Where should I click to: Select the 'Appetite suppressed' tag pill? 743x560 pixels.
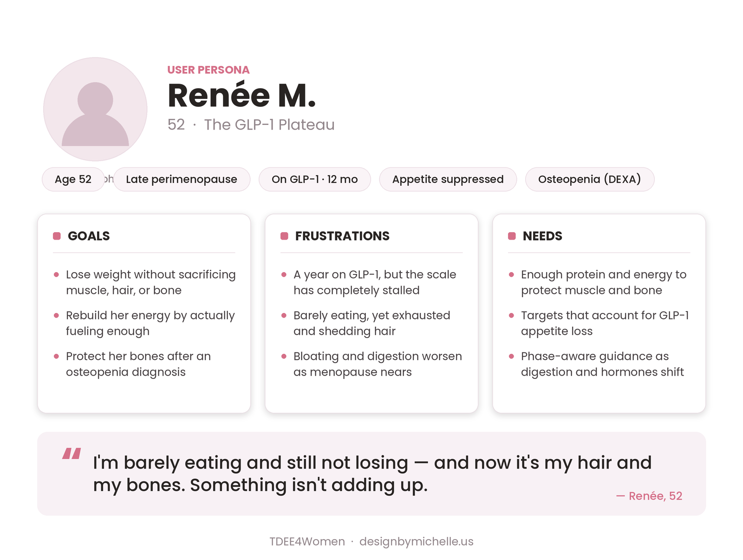click(448, 179)
